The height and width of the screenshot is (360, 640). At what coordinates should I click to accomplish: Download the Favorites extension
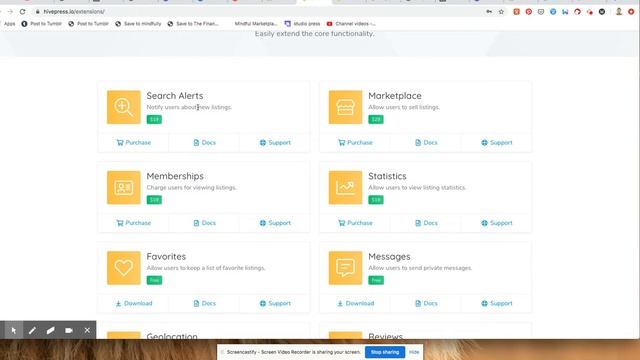pyautogui.click(x=134, y=303)
